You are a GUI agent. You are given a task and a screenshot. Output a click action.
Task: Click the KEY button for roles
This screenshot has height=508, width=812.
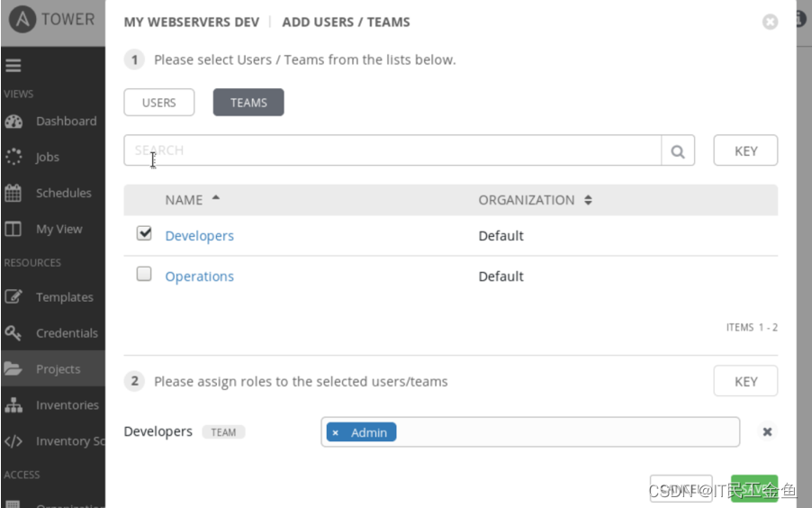(745, 381)
